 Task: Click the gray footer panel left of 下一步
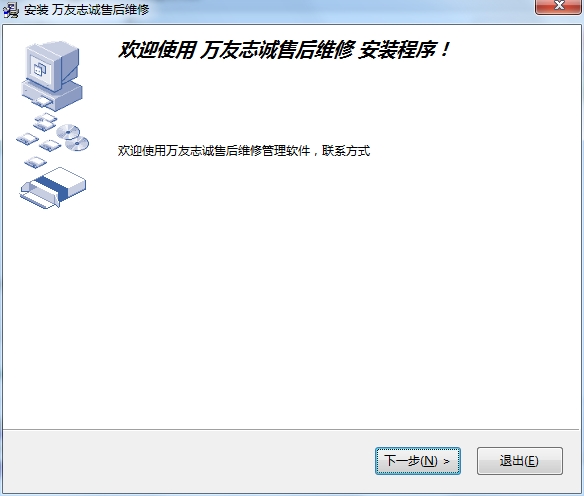pyautogui.click(x=186, y=461)
